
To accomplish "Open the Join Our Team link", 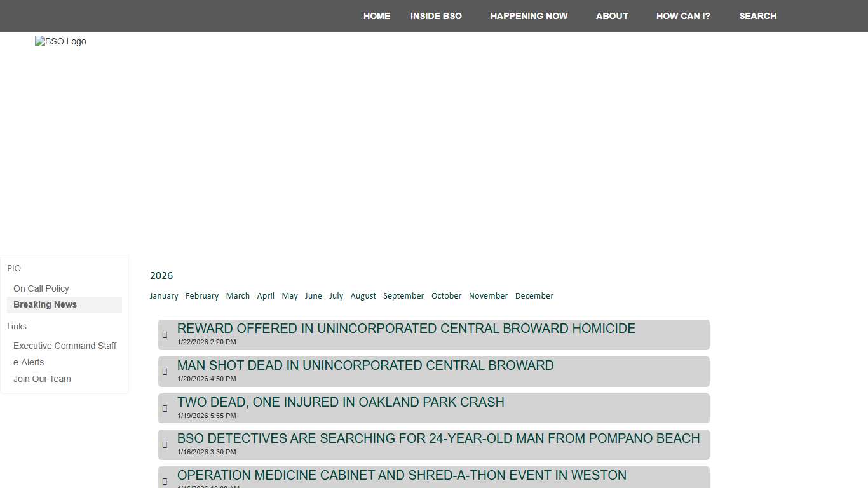I will 42,379.
